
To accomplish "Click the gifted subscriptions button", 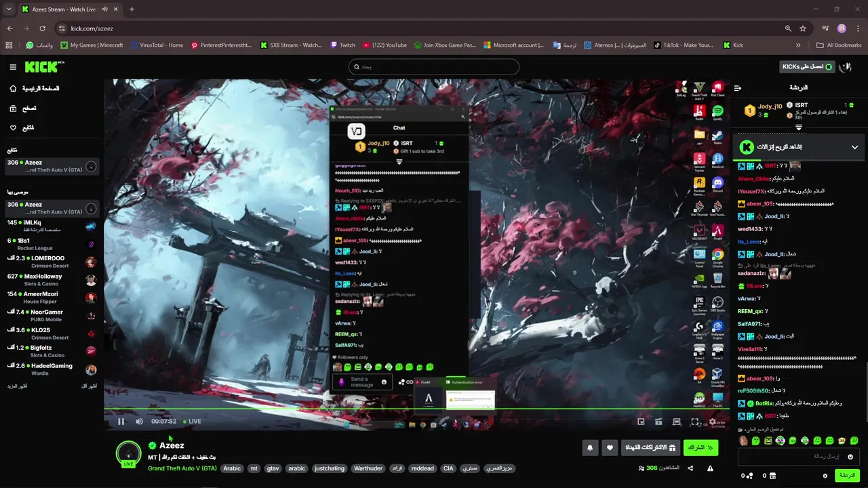I will 650,447.
